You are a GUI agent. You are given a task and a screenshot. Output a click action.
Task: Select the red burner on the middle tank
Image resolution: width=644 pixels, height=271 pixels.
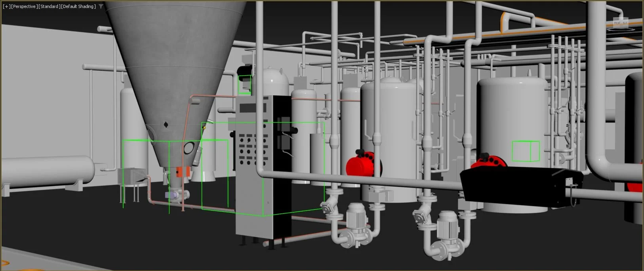pos(363,164)
